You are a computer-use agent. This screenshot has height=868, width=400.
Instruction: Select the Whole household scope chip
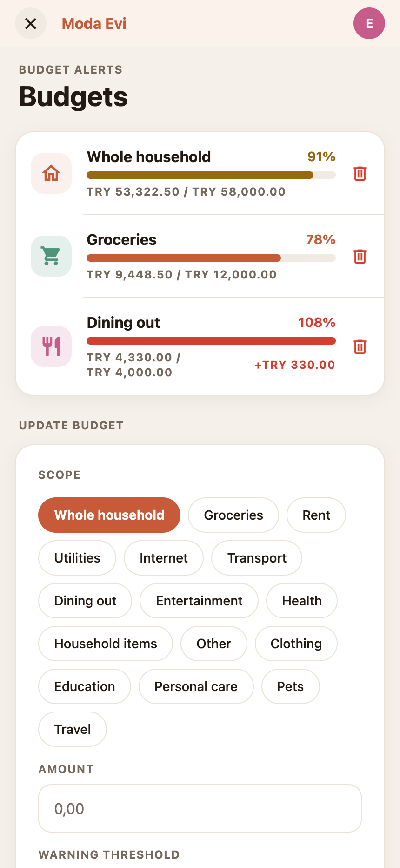coord(109,515)
